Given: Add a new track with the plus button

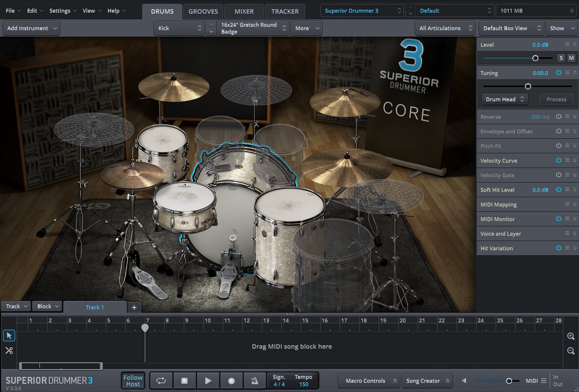Looking at the screenshot, I should pos(134,307).
